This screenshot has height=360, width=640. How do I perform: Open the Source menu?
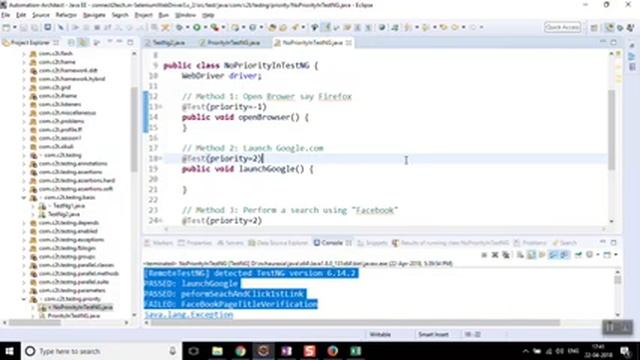point(40,15)
